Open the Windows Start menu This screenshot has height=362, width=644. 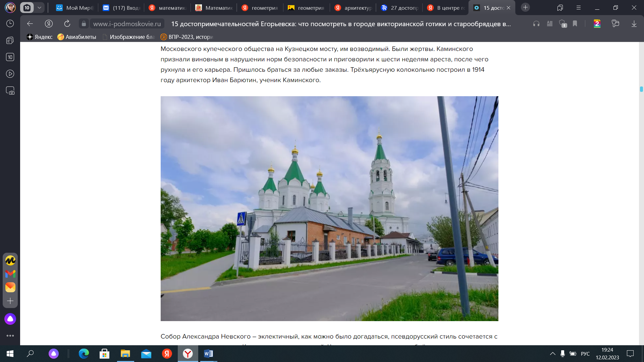10,354
